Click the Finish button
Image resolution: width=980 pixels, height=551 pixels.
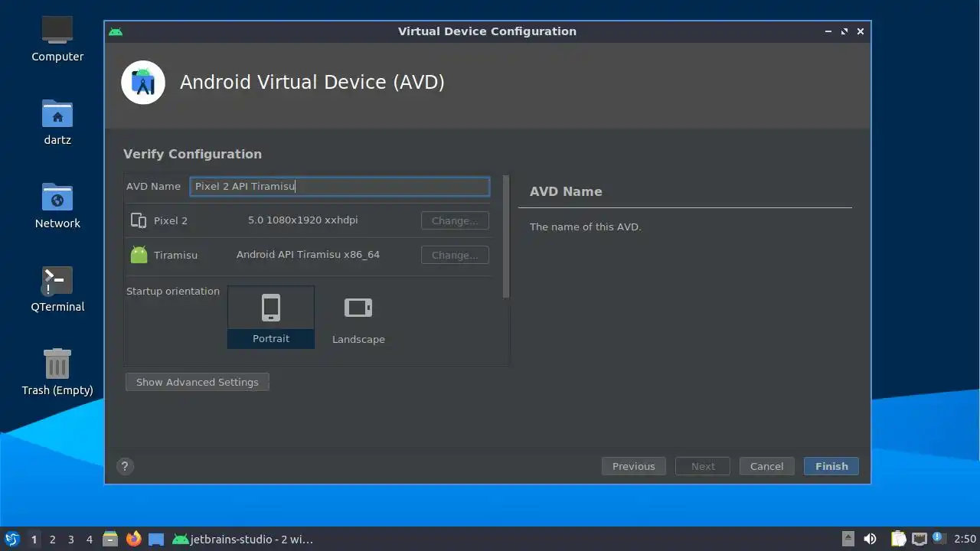[831, 466]
